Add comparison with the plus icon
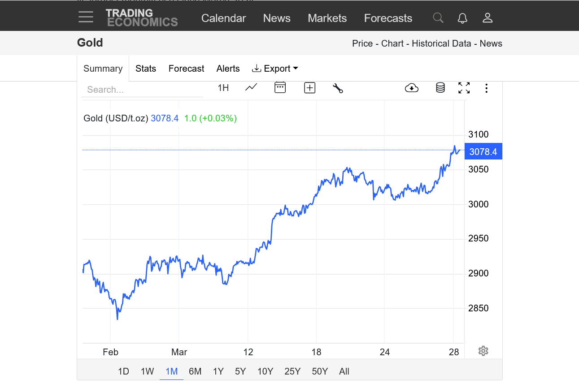Viewport: 579px width, 392px height. coord(310,88)
